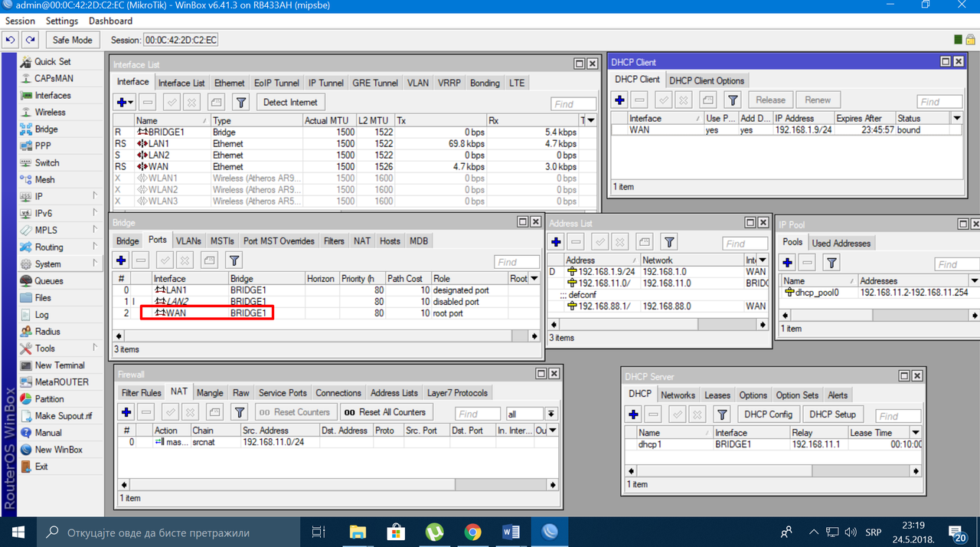Add a new DHCP Client with the plus
This screenshot has width=980, height=547.
pos(619,100)
